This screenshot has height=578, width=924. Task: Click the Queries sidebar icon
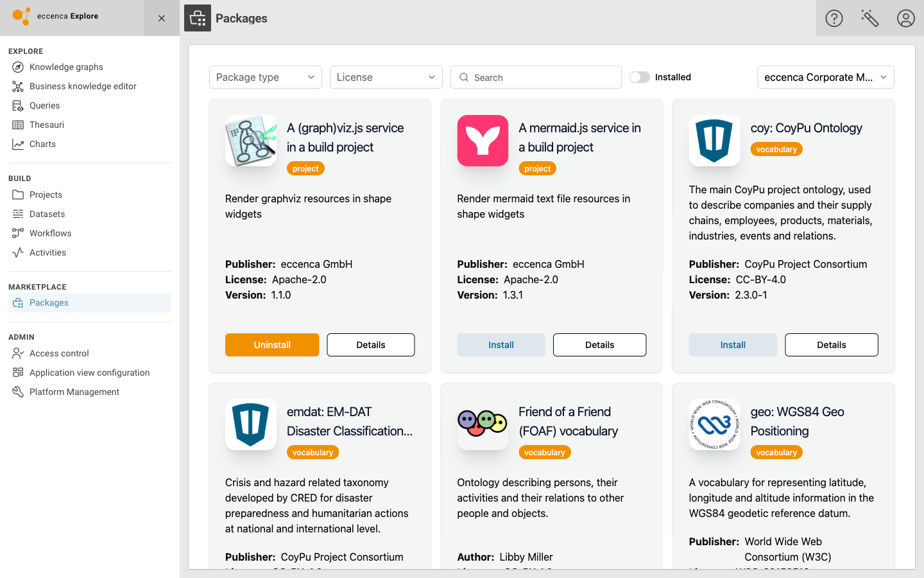18,105
